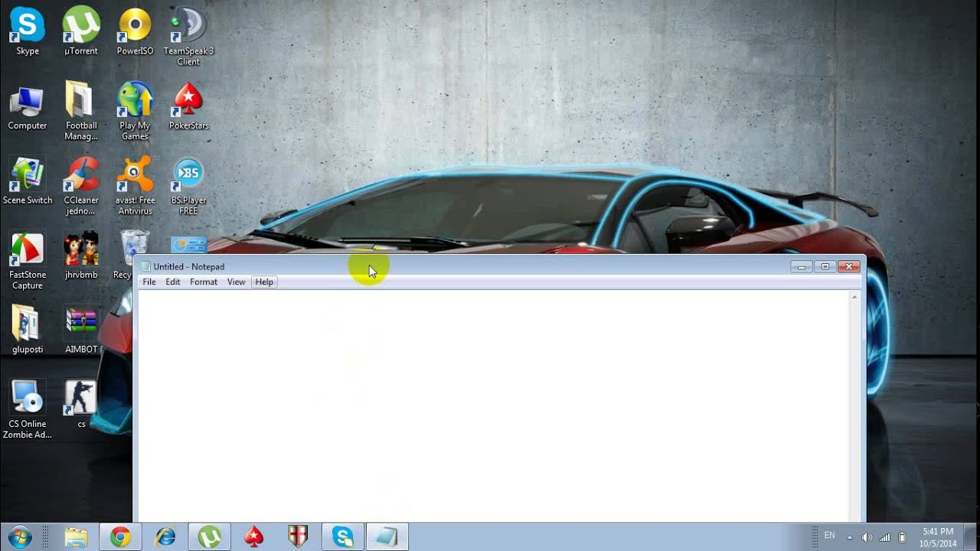980x551 pixels.
Task: Open PokerStars from the taskbar
Action: (253, 537)
